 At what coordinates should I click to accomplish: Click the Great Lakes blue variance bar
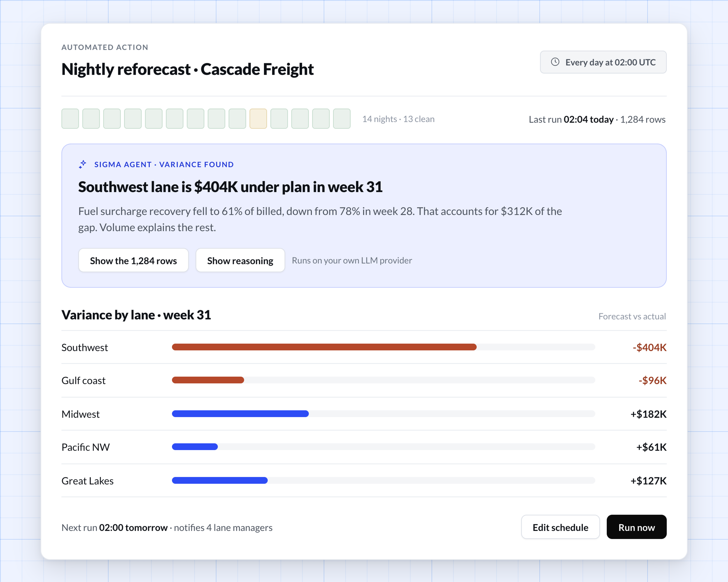coord(220,480)
